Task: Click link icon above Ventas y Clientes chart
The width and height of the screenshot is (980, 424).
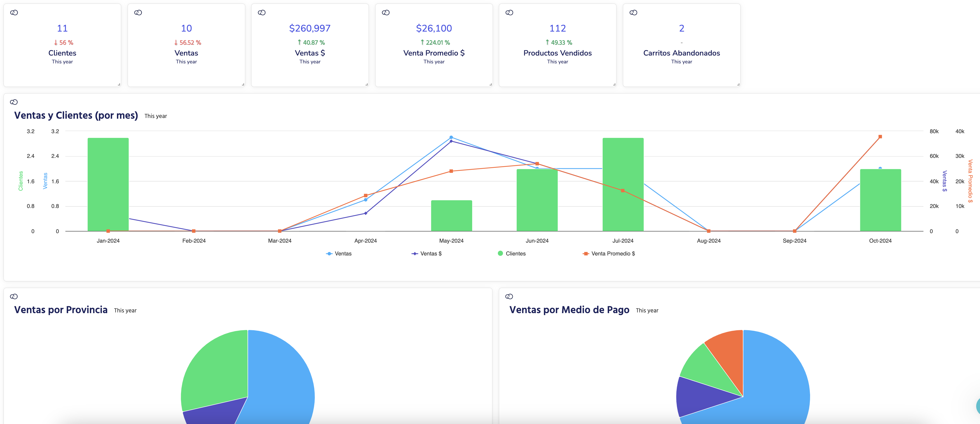Action: [x=14, y=102]
